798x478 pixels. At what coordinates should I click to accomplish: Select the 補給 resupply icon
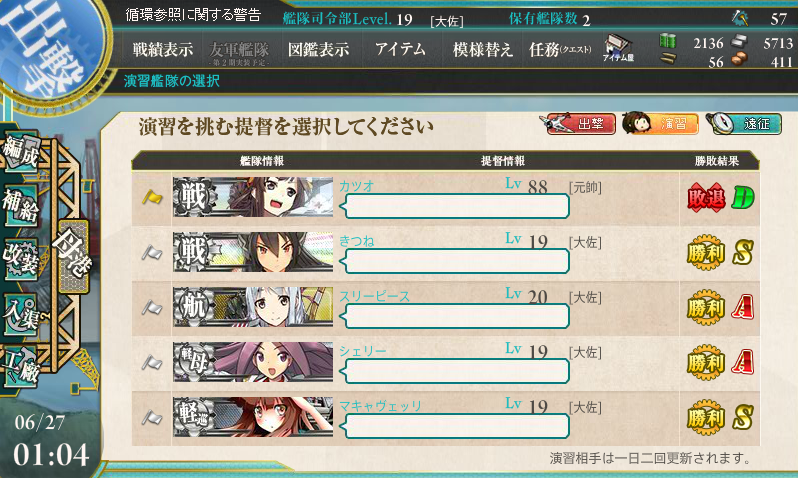point(21,205)
